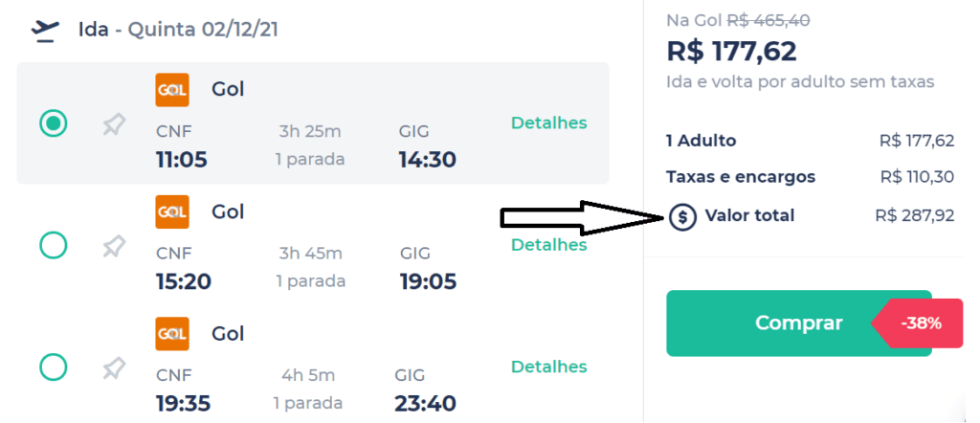Pin the 19:35 Gol flight

tap(114, 368)
